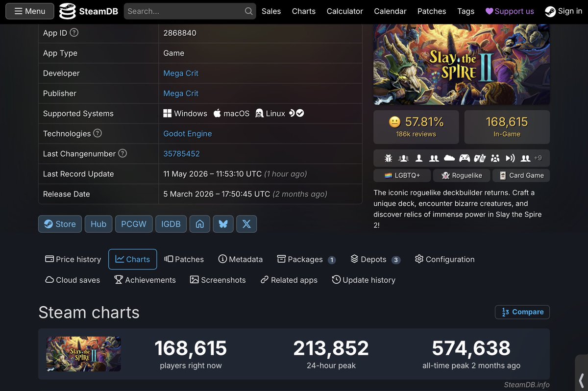Viewport: 588px width, 391px height.
Task: Click the family sharing icon
Action: click(x=495, y=158)
